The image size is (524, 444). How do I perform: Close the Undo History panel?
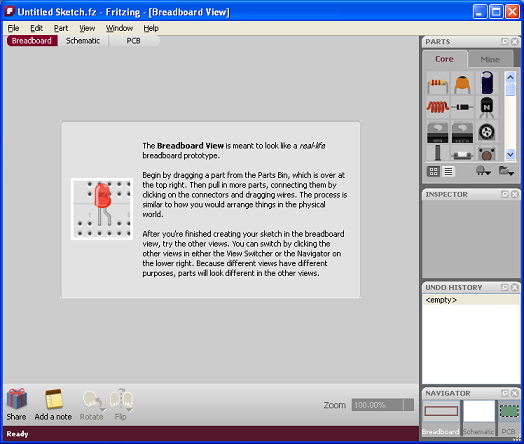tap(515, 287)
